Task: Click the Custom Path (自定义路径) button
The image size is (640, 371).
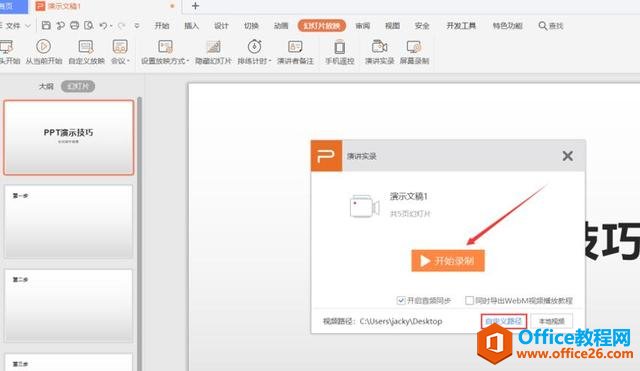Action: [x=504, y=321]
